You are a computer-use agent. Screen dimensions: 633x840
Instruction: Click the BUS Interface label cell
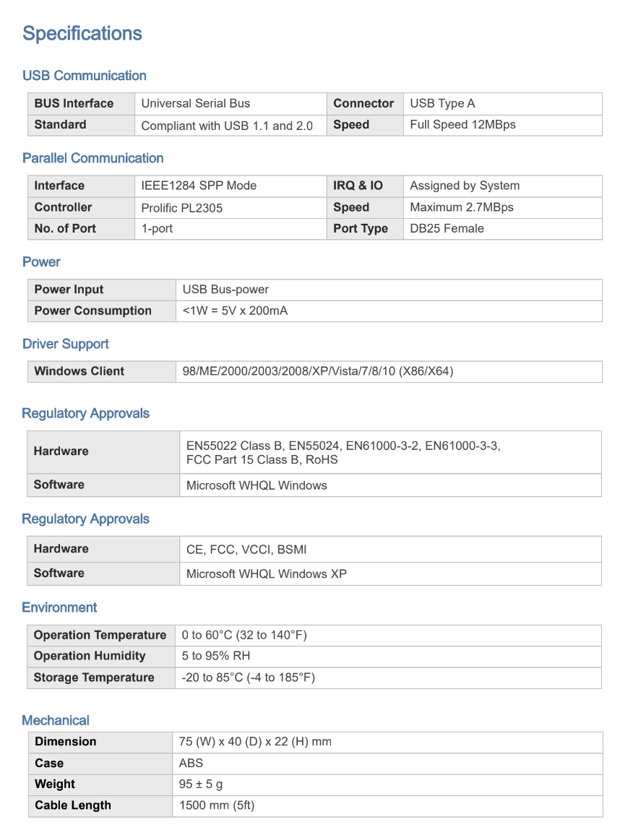point(74,103)
